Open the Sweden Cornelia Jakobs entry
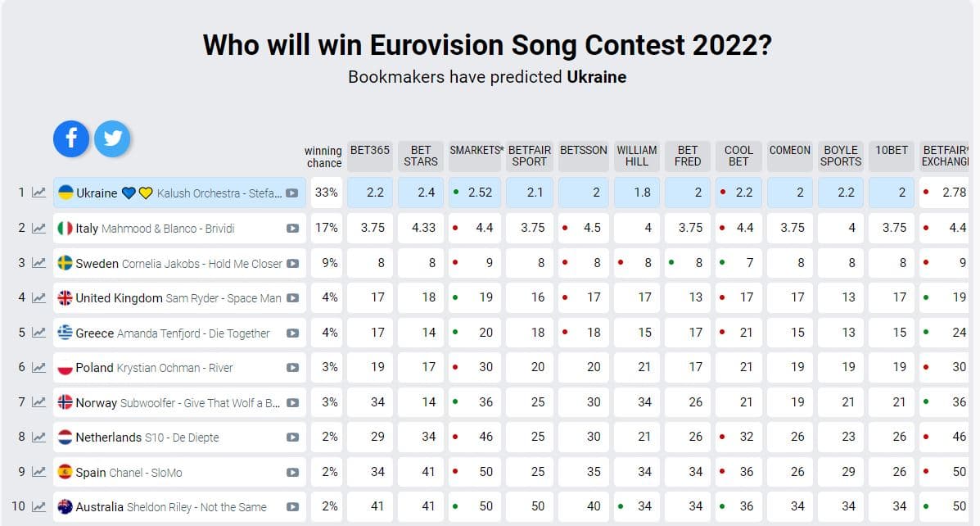 [x=179, y=263]
